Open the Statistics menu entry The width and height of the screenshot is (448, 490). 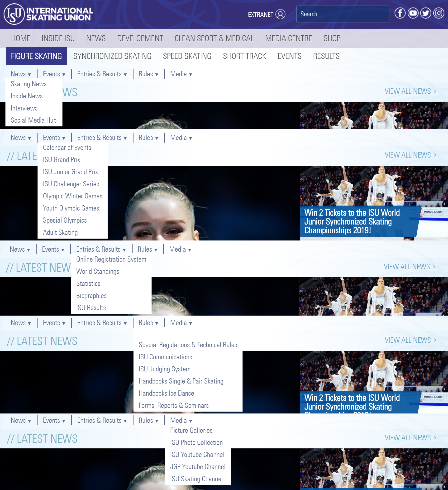point(88,284)
